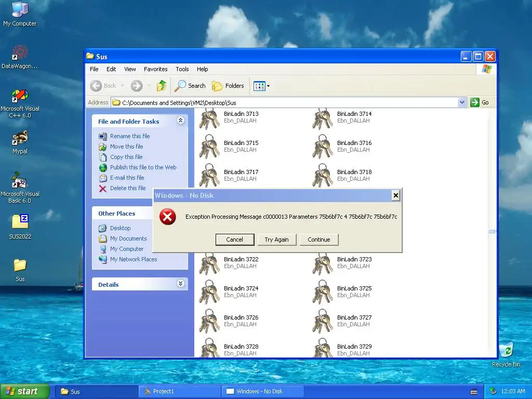Open the Start menu
This screenshot has height=399, width=532.
pyautogui.click(x=24, y=392)
